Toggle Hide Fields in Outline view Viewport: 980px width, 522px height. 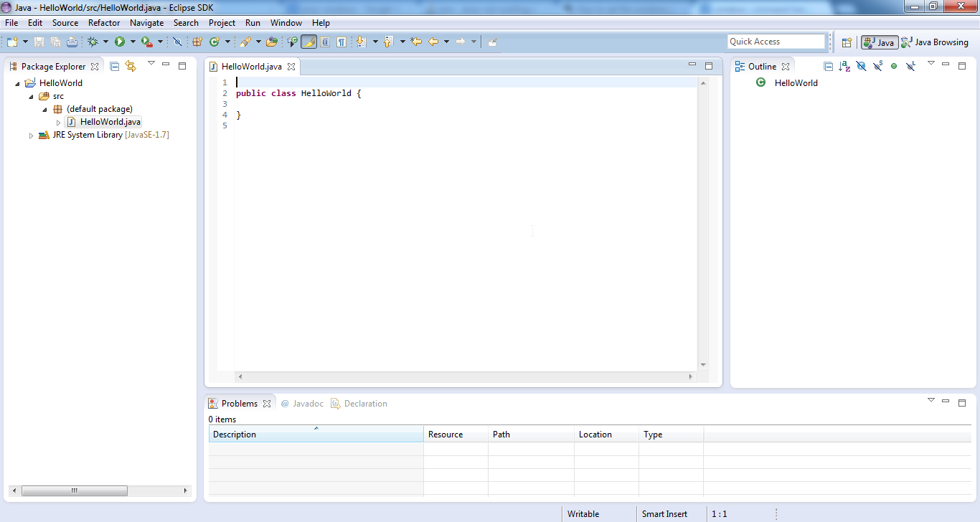[861, 66]
